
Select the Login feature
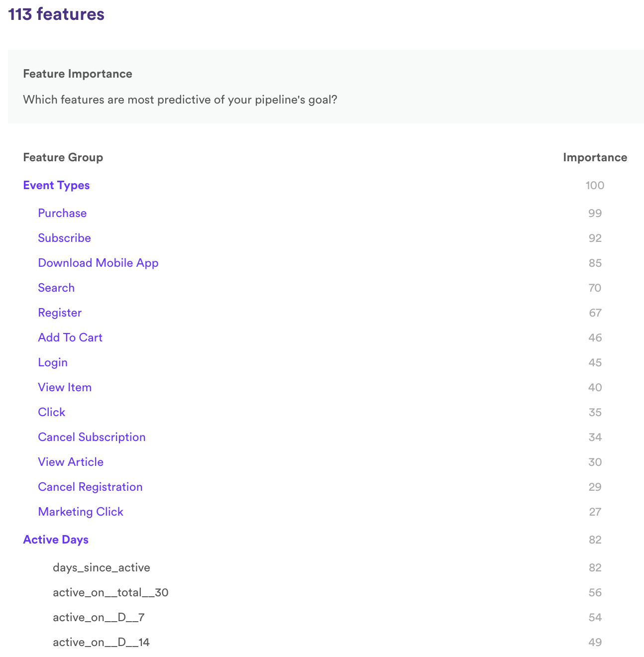coord(53,362)
